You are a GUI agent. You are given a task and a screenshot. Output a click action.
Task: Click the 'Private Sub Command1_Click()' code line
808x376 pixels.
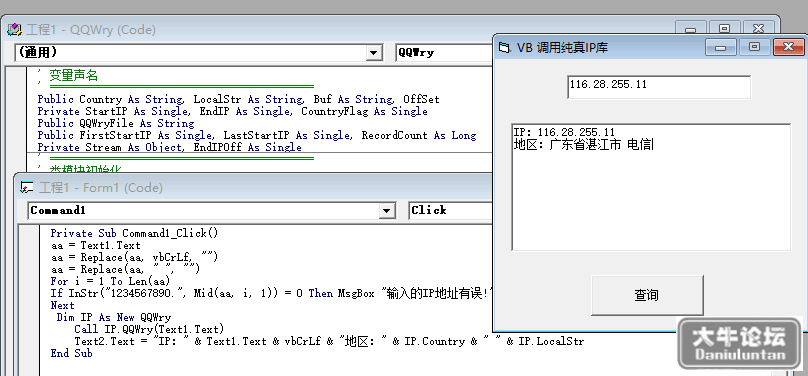click(x=134, y=233)
